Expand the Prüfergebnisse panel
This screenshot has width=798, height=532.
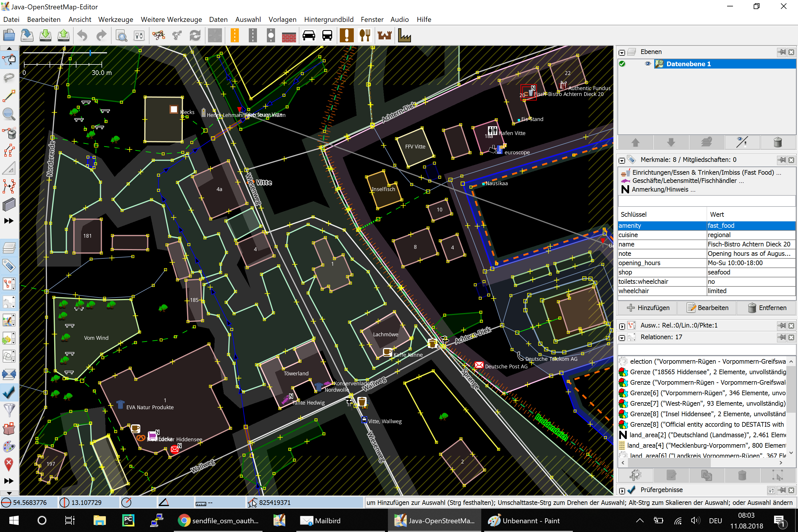pos(622,491)
